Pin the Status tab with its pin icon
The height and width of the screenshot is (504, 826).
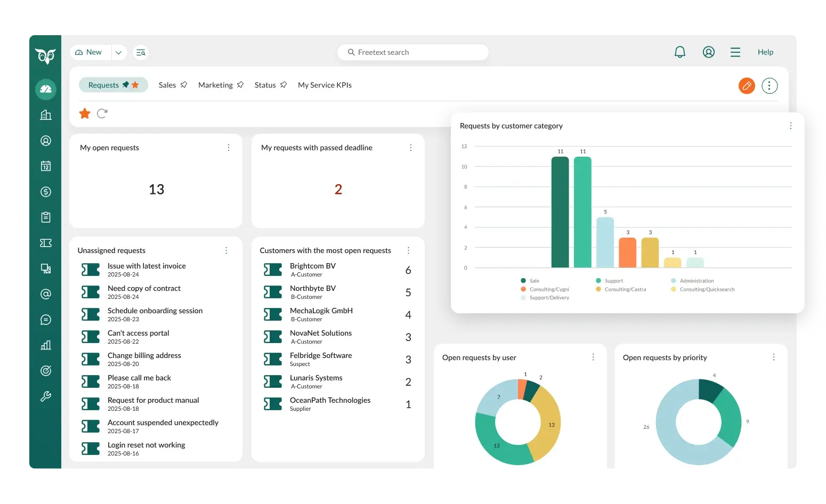[283, 84]
